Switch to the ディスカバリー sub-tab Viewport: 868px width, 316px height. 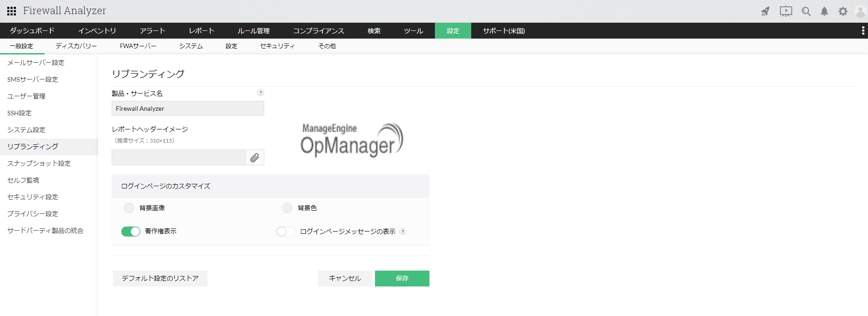(x=76, y=46)
